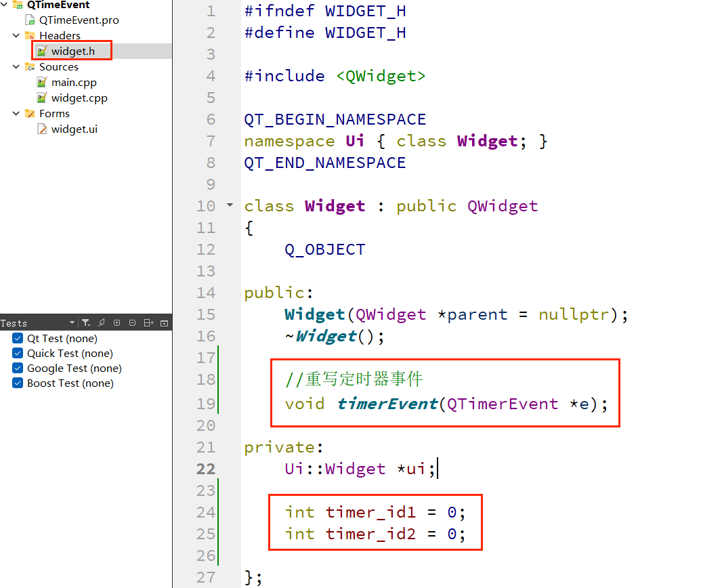Click the #define WIDGET_H directive
Screen dimensions: 724x588
[325, 33]
